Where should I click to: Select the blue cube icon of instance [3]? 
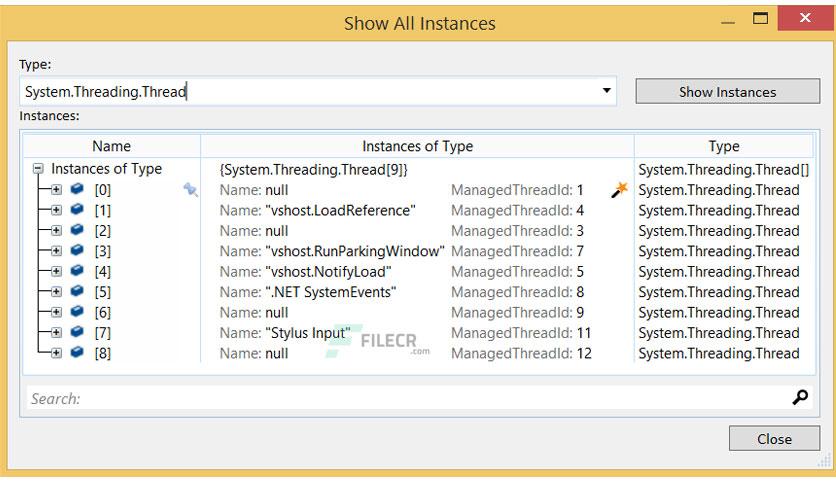click(77, 250)
